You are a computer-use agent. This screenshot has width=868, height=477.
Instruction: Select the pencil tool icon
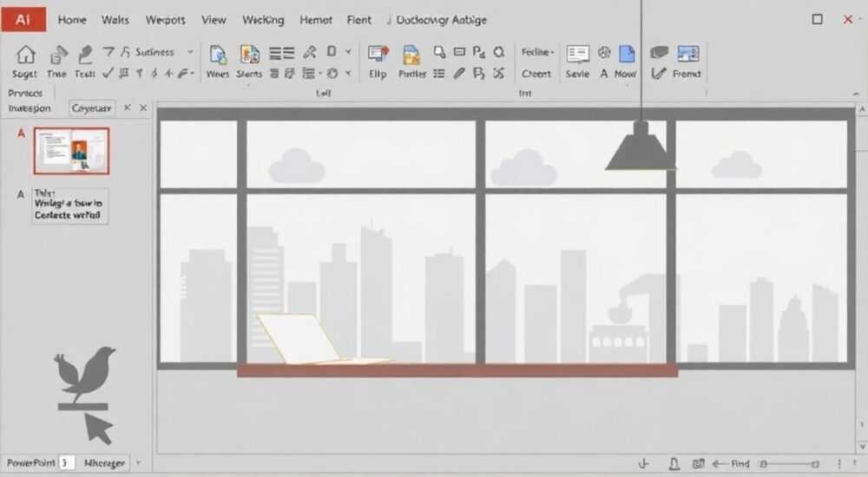(x=459, y=73)
